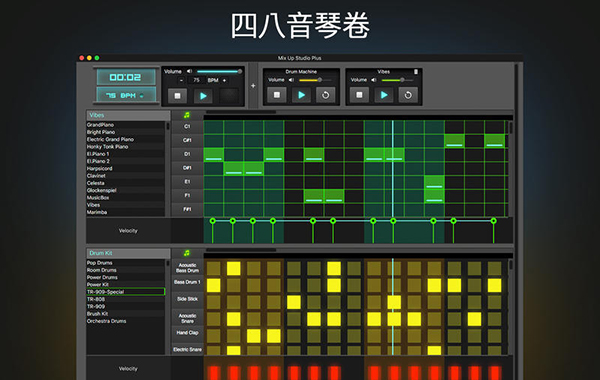
Task: Click the green note icon above piano roll
Action: 187,115
